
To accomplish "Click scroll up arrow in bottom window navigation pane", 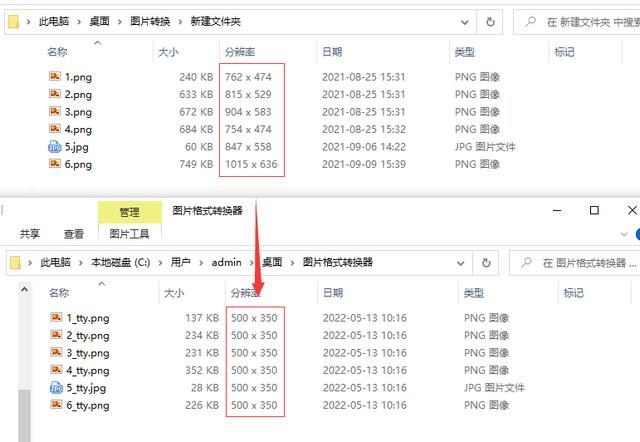I will [x=24, y=289].
